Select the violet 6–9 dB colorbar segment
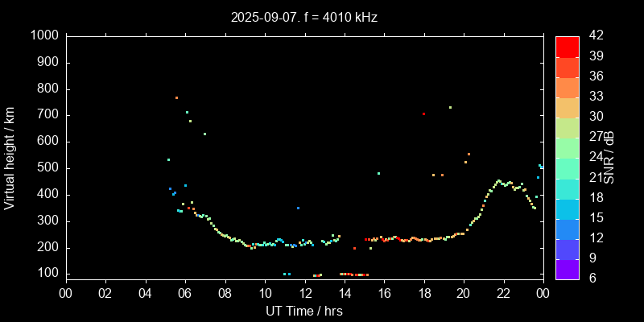The width and height of the screenshot is (644, 322). pos(568,269)
